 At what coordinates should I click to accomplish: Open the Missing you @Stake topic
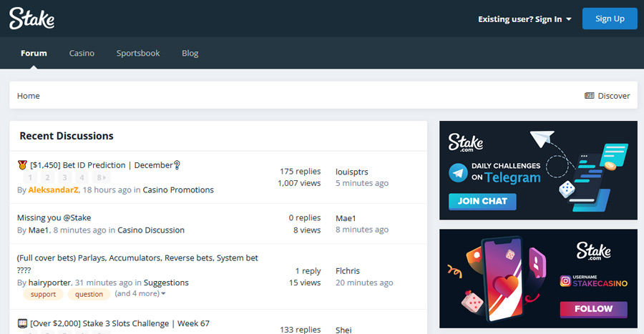pyautogui.click(x=54, y=217)
